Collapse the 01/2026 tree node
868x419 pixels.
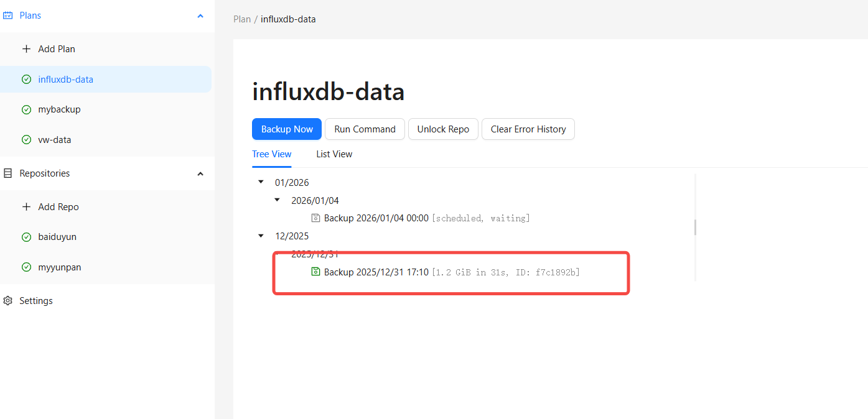coord(261,182)
